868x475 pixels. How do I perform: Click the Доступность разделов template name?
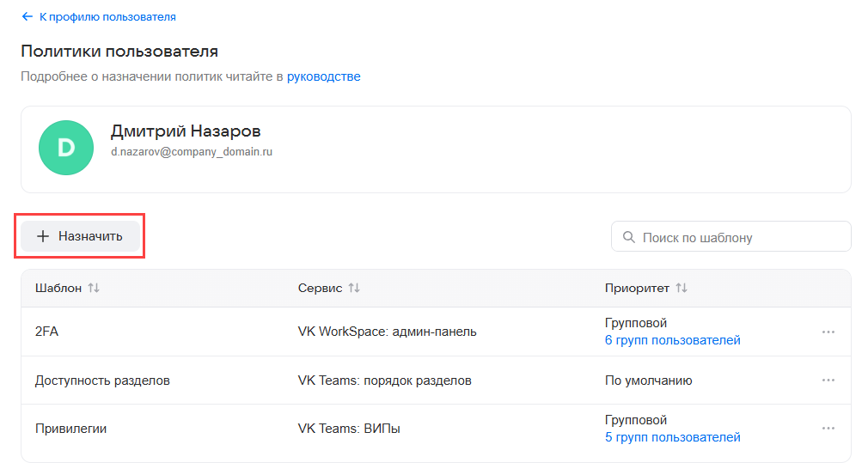click(102, 381)
